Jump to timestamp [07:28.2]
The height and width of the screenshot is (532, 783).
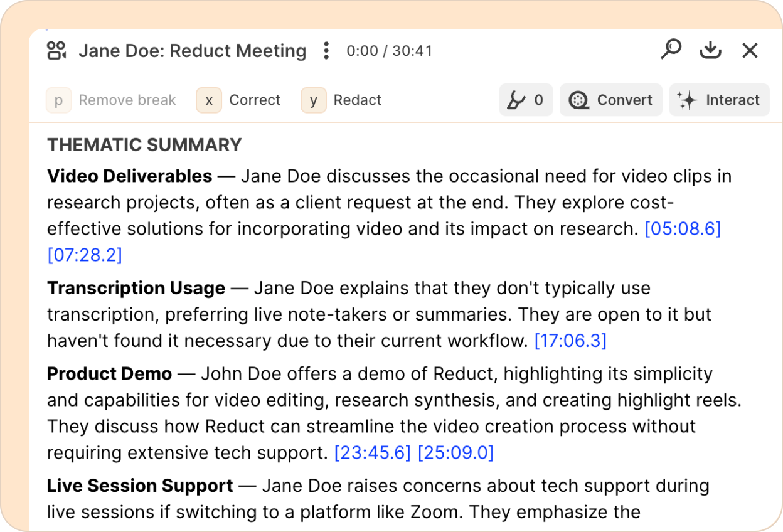point(85,255)
